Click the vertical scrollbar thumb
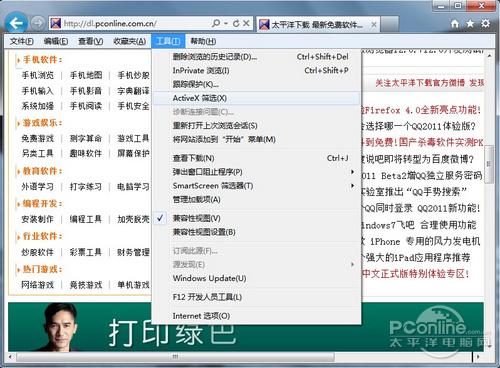Viewport: 500px width, 368px height. pyautogui.click(x=489, y=165)
